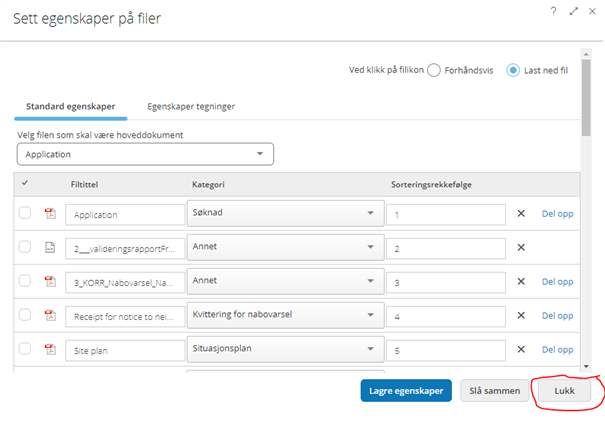The width and height of the screenshot is (605, 421).
Task: Remove the Site plan file with X icon
Action: (x=521, y=349)
